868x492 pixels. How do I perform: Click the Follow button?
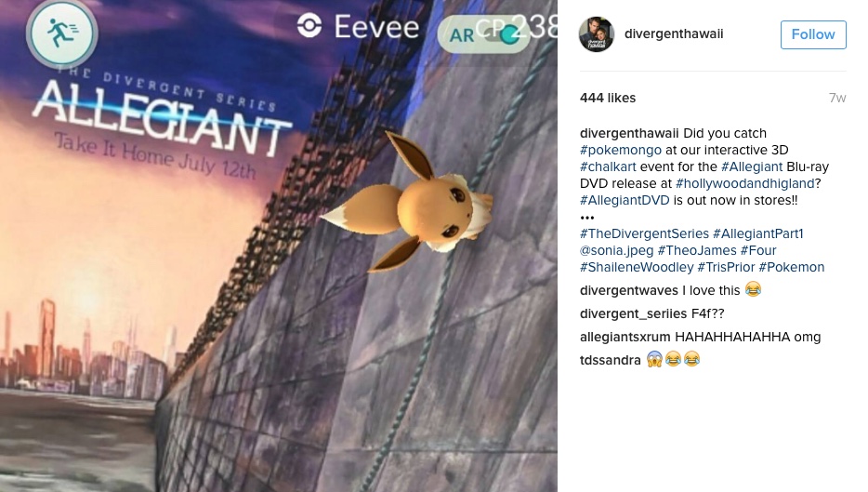tap(813, 34)
